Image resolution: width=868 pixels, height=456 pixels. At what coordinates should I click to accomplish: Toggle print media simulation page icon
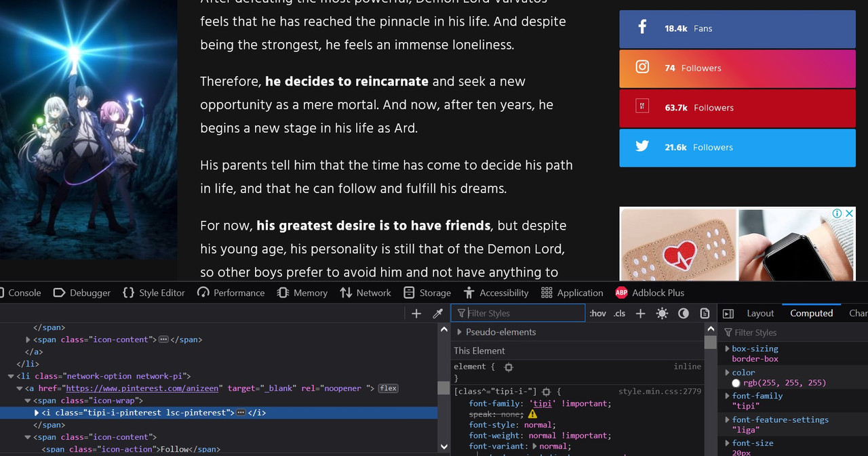tap(705, 313)
